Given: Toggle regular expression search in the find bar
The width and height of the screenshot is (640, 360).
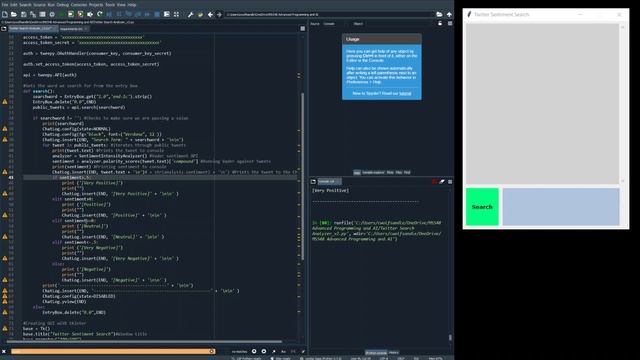Looking at the screenshot, I should coord(273,351).
